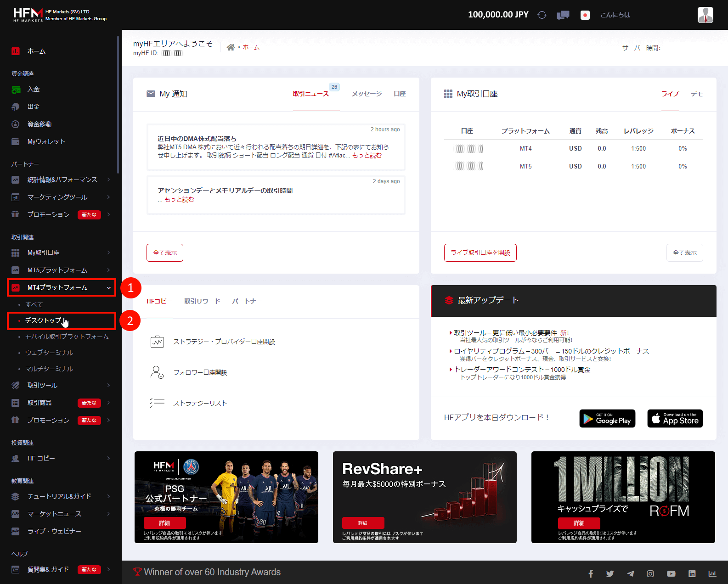Select モバイル取引プラットフォーム submenu item
728x584 pixels.
coord(67,337)
